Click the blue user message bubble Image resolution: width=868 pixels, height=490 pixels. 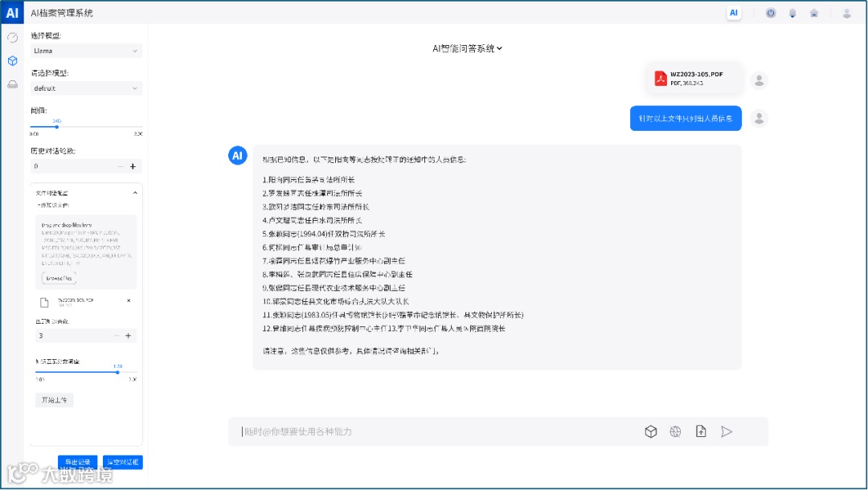pyautogui.click(x=686, y=118)
